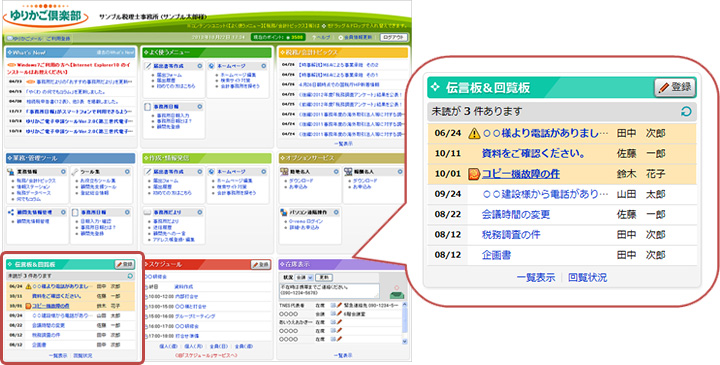Click refresh icon in enlarged 伝言板&回覧板 panel
720x365 pixels.
(x=686, y=112)
